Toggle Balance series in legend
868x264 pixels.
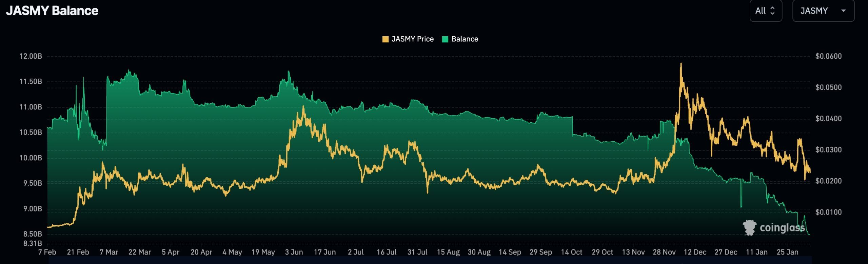tap(460, 39)
